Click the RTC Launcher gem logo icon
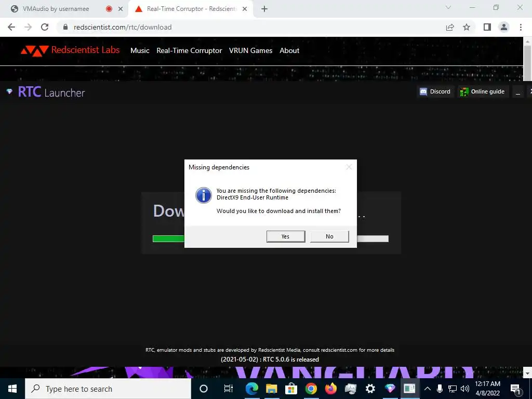Image resolution: width=532 pixels, height=399 pixels. tap(9, 91)
